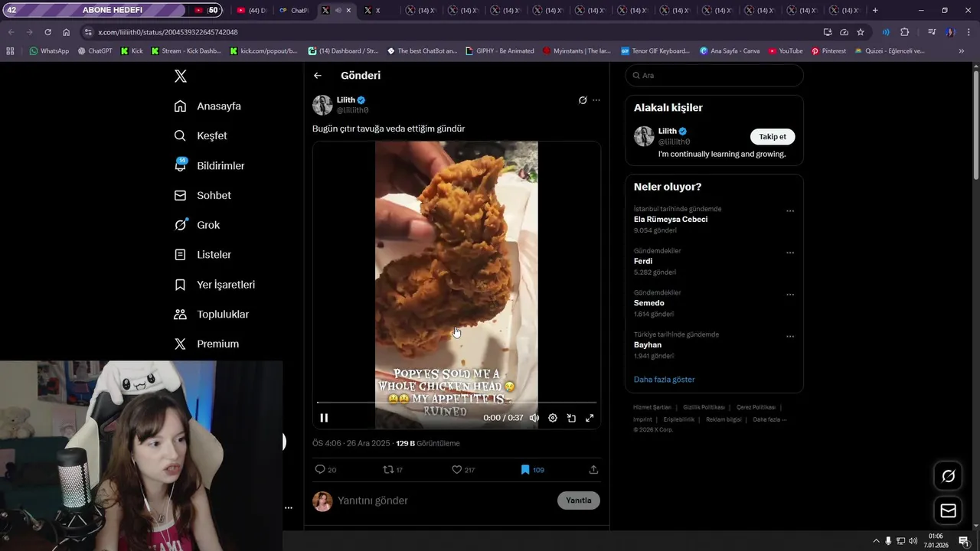Open the post's three-dot more menu
Image resolution: width=980 pixels, height=551 pixels.
click(596, 100)
